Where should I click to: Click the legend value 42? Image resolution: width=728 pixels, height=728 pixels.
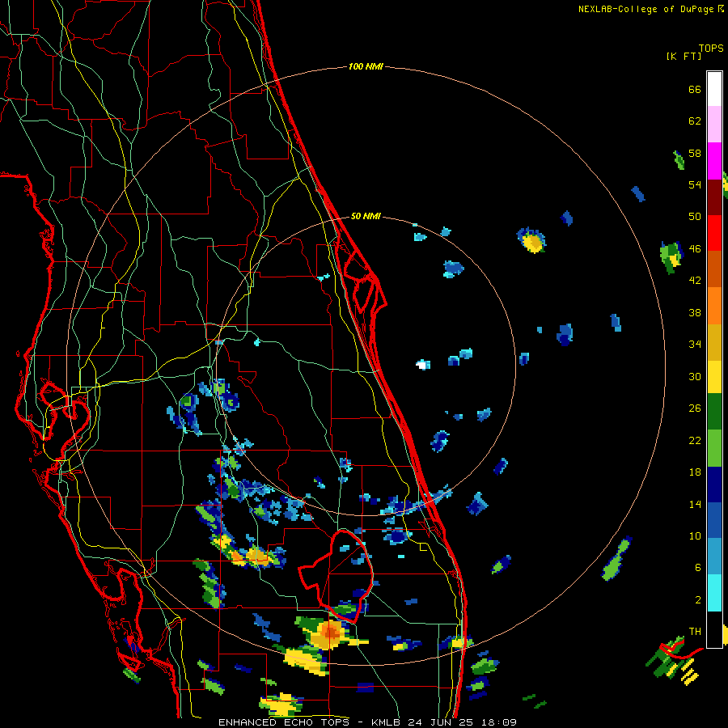click(x=695, y=281)
